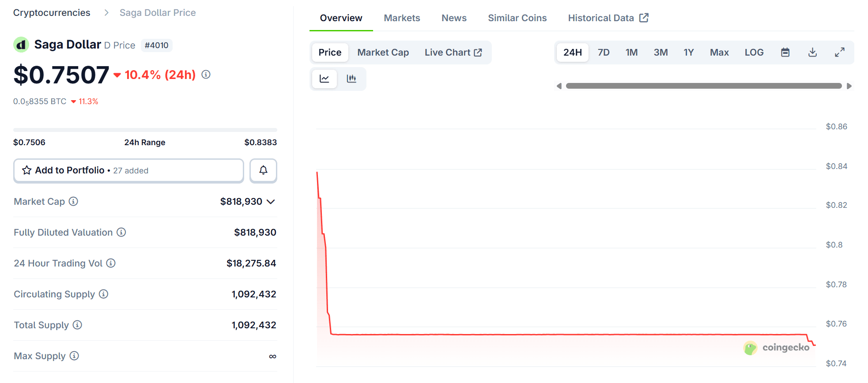The height and width of the screenshot is (383, 868).
Task: Select the 1M time range
Action: (632, 53)
